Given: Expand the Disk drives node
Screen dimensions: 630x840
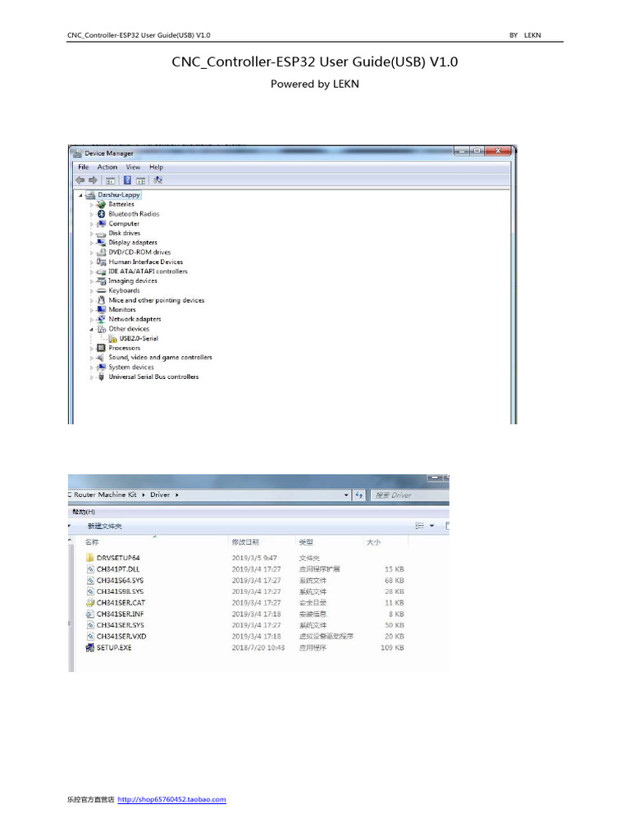Looking at the screenshot, I should point(92,234).
